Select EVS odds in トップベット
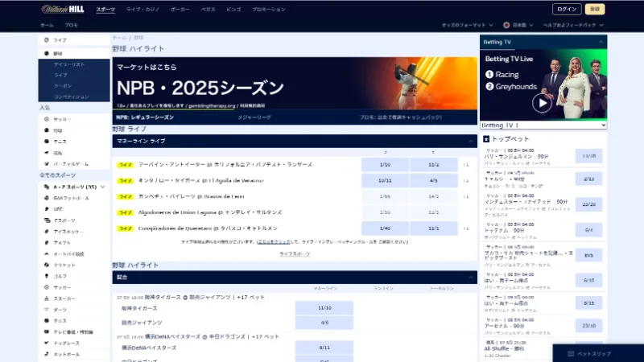This screenshot has width=644, height=362. [588, 255]
